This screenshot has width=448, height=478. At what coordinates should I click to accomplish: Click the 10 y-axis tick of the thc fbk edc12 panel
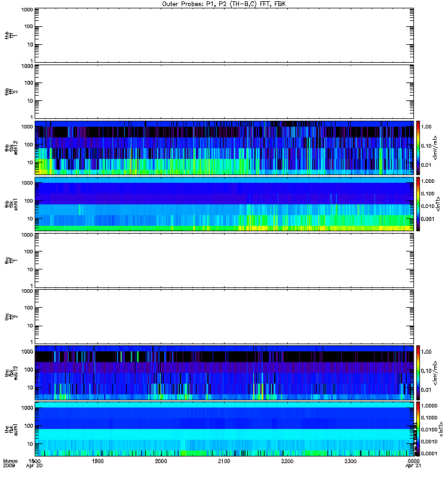pos(30,387)
